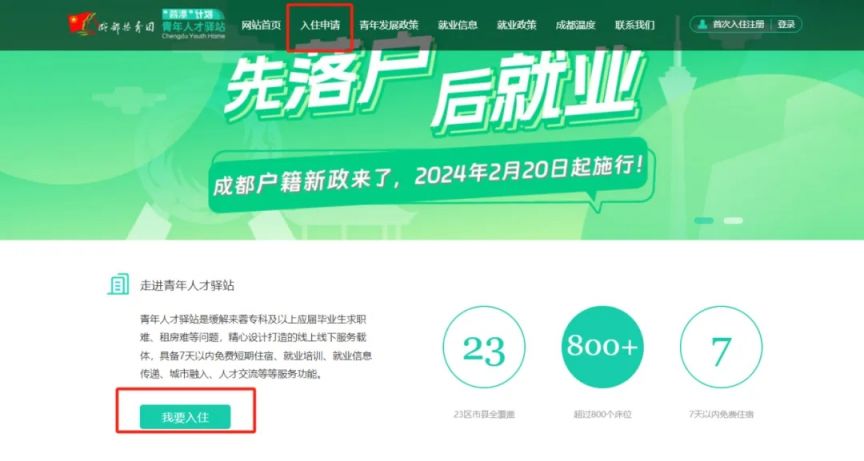
Task: Open the 成都温度 navigation item
Action: pyautogui.click(x=575, y=25)
